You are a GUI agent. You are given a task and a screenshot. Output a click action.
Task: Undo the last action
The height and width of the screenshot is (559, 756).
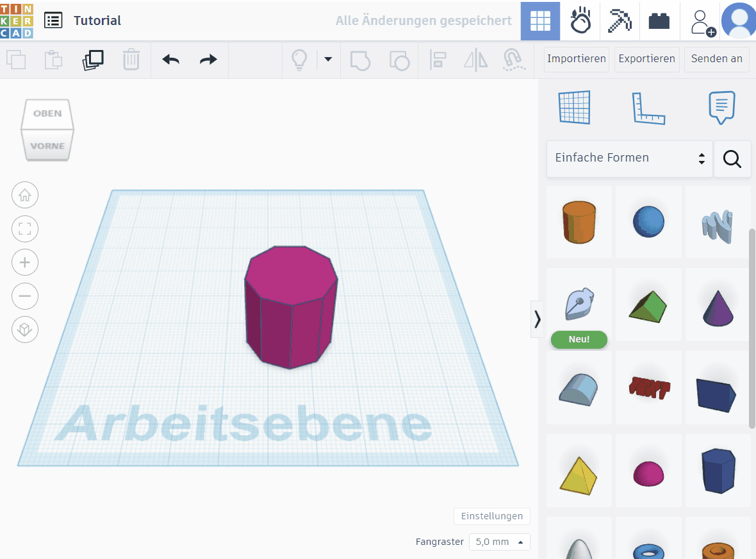click(x=170, y=60)
